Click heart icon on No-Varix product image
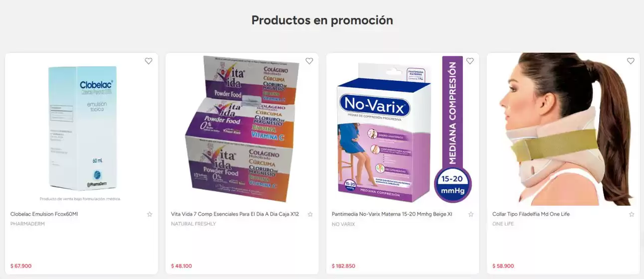Screen dimensions: 644x279 (x=470, y=61)
